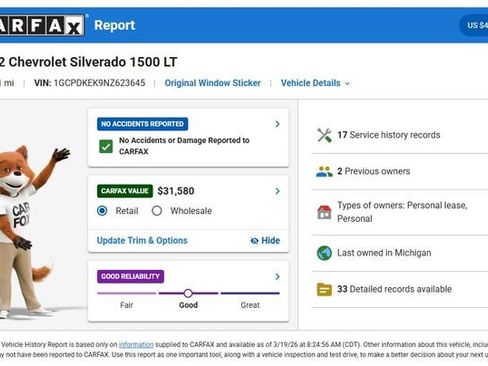Screen dimensions: 488x366
Task: Click the Fair label under the reliability bar
Action: (127, 305)
